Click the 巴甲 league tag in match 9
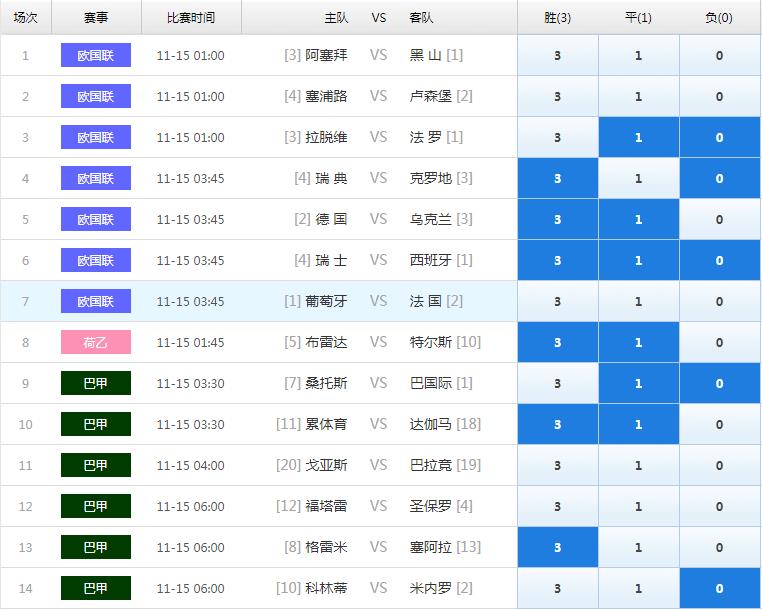Image resolution: width=762 pixels, height=610 pixels. click(x=96, y=383)
